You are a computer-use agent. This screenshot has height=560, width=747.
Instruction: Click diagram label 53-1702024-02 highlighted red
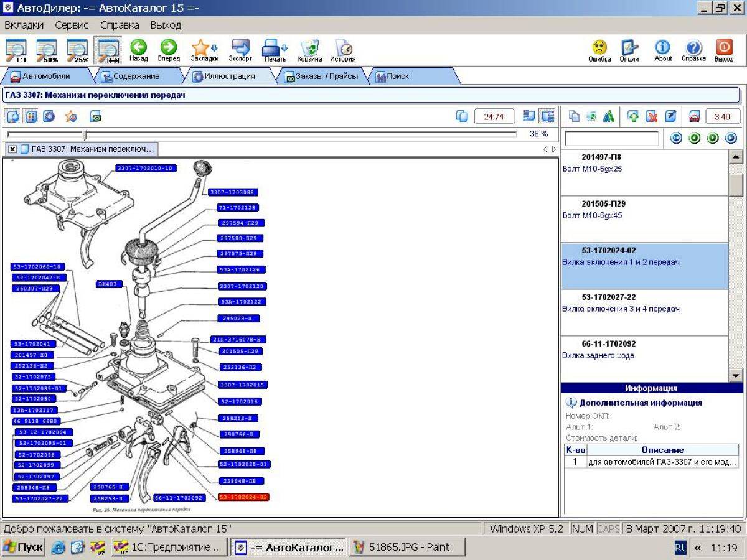[244, 497]
